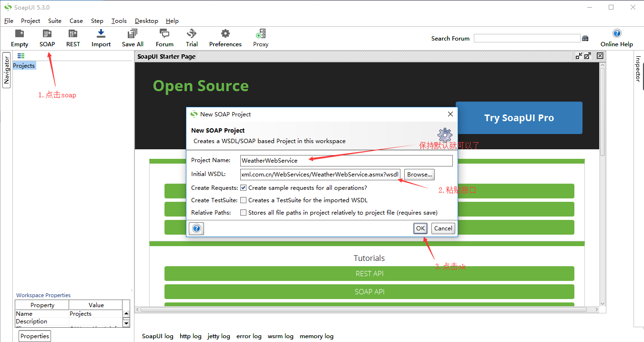Maximize the Starter Page panel
Screen dimensions: 644x342
[588, 56]
